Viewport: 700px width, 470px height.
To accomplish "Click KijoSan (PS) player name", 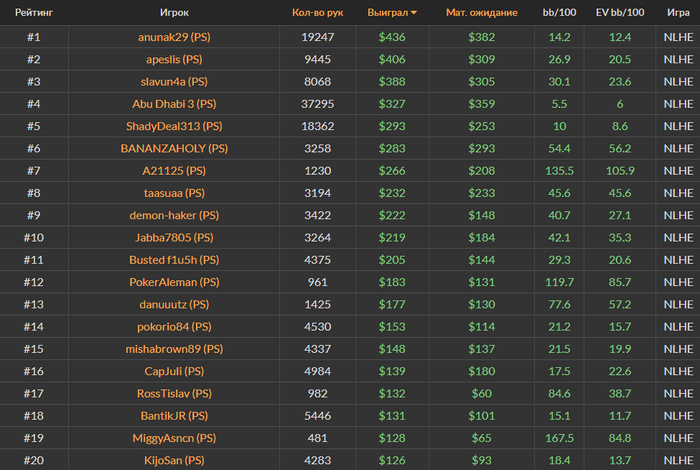I will click(174, 460).
